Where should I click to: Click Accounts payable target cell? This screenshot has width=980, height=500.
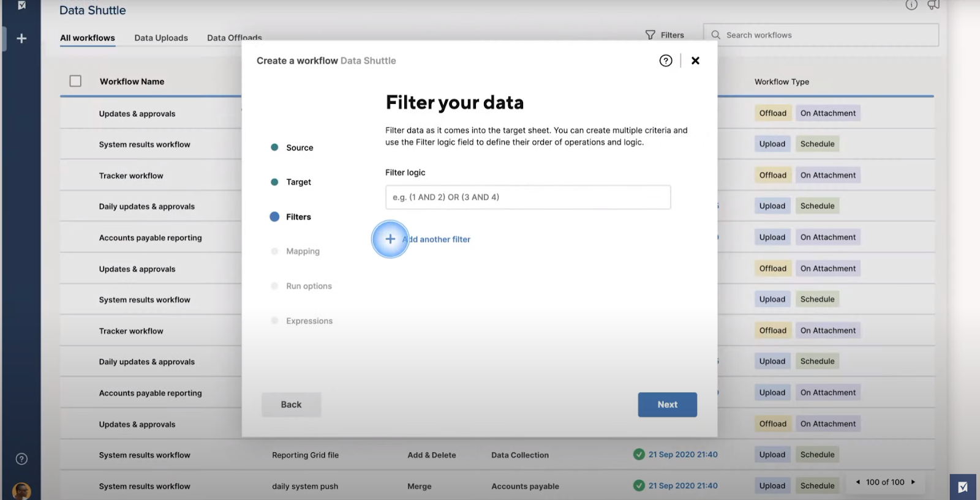click(x=525, y=486)
